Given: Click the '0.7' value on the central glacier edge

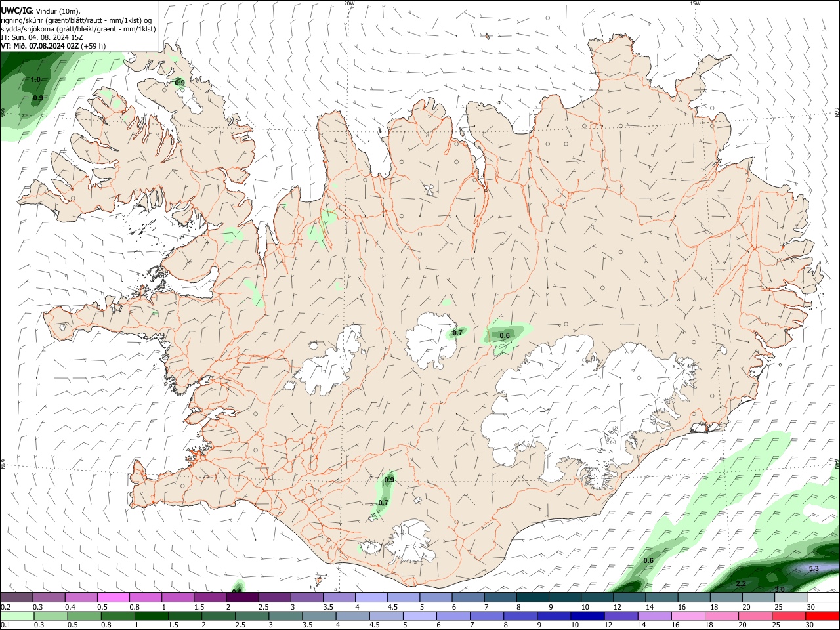Looking at the screenshot, I should pyautogui.click(x=457, y=333).
